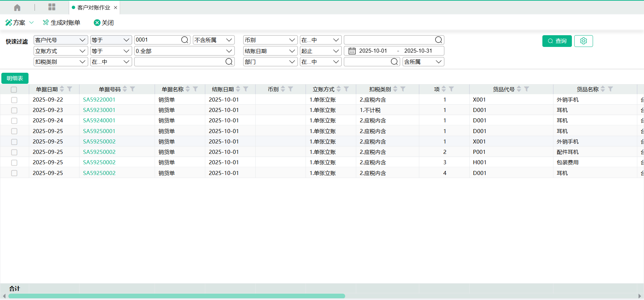Click the gear settings icon beside 查询
This screenshot has height=300, width=644.
click(583, 41)
